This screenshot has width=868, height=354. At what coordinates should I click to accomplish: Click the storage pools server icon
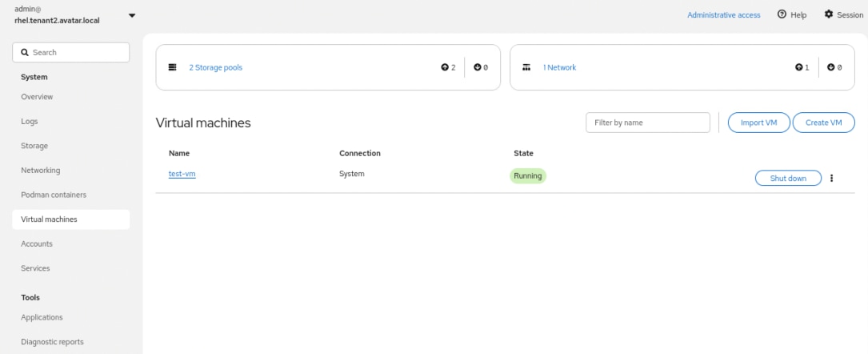pos(172,67)
